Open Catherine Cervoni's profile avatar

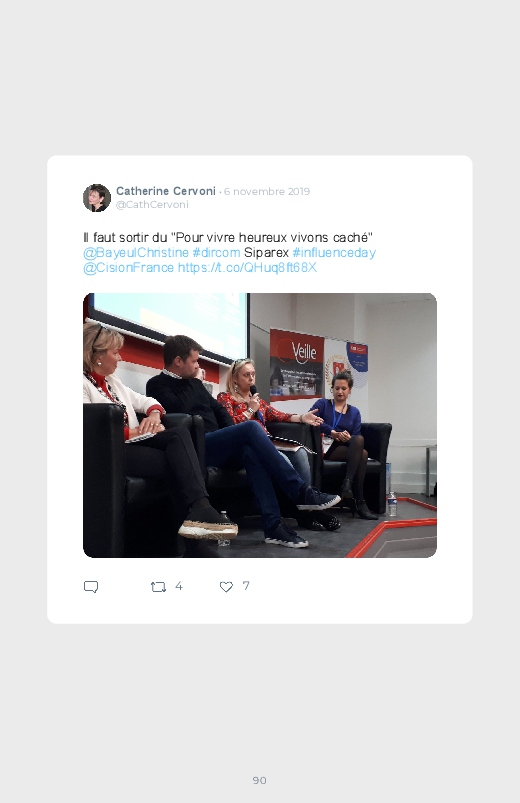point(97,198)
